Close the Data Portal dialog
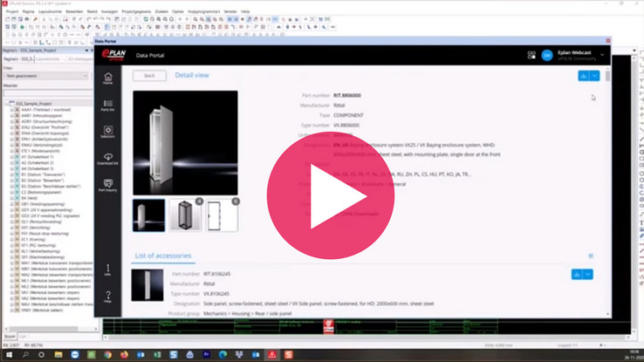644x362 pixels. coord(608,41)
